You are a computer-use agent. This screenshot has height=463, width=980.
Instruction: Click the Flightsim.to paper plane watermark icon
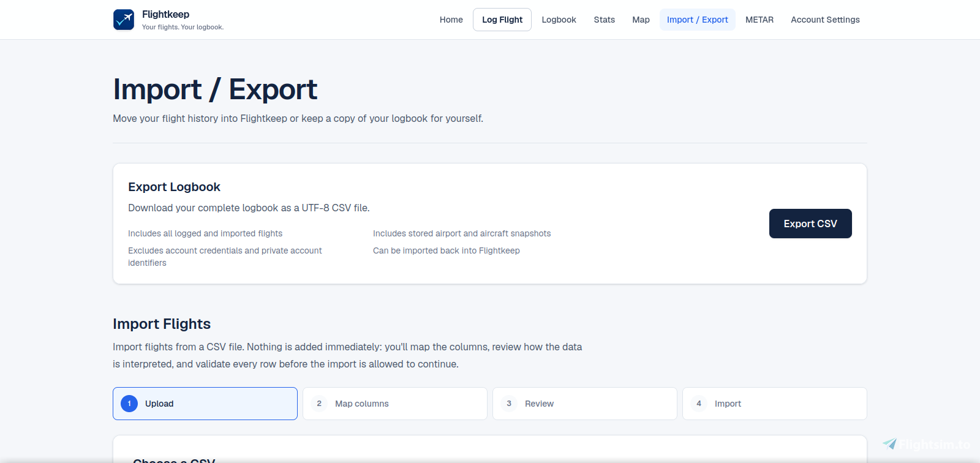pyautogui.click(x=889, y=443)
